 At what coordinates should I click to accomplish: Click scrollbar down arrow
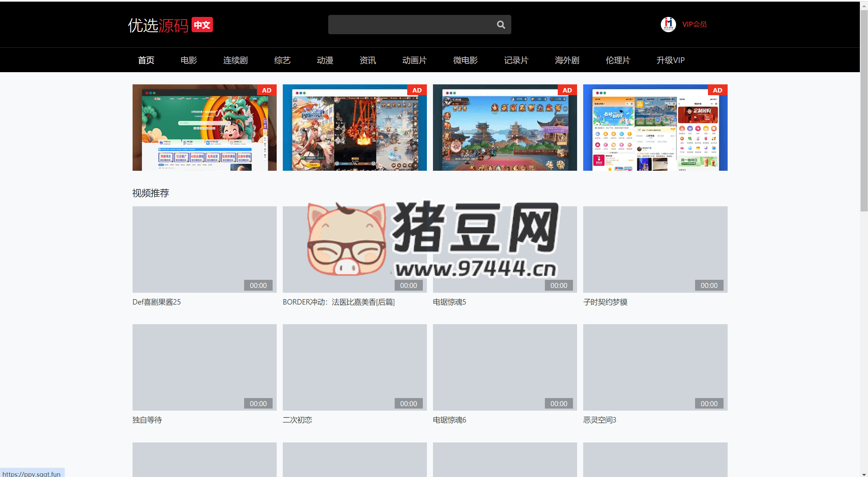click(864, 474)
